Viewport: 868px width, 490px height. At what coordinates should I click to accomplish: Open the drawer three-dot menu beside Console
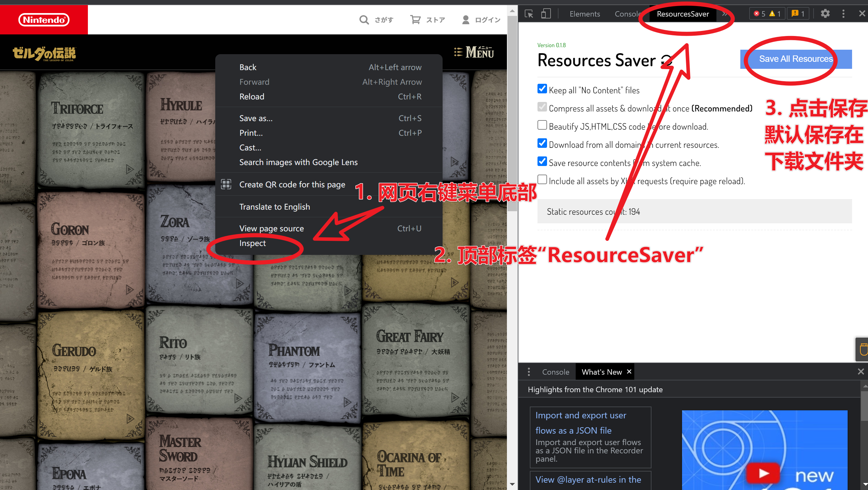click(529, 371)
